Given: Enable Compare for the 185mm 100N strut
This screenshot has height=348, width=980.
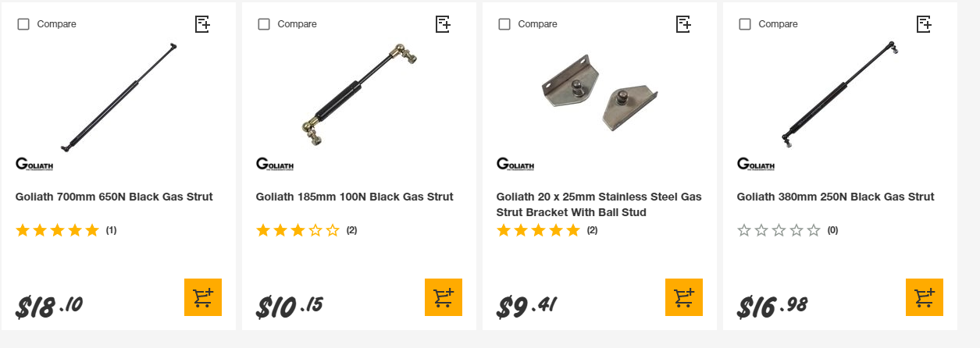Looking at the screenshot, I should [x=264, y=24].
